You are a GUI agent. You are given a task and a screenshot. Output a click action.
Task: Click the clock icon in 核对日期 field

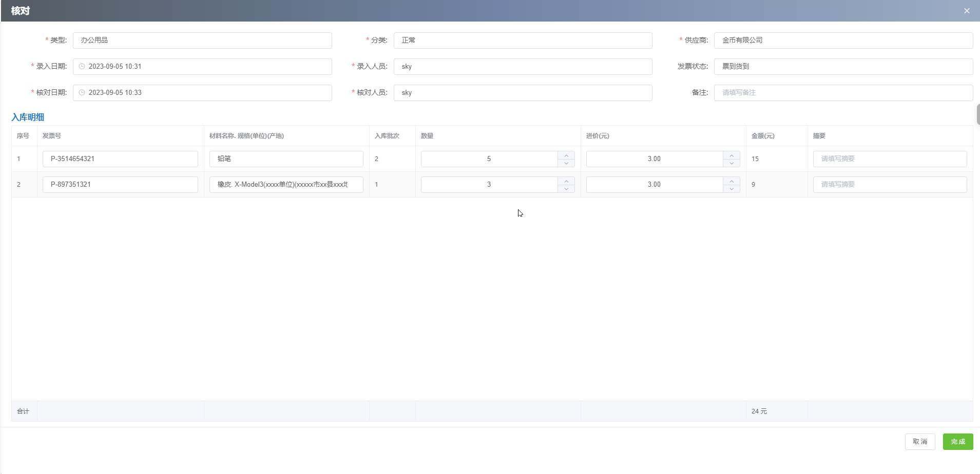82,92
